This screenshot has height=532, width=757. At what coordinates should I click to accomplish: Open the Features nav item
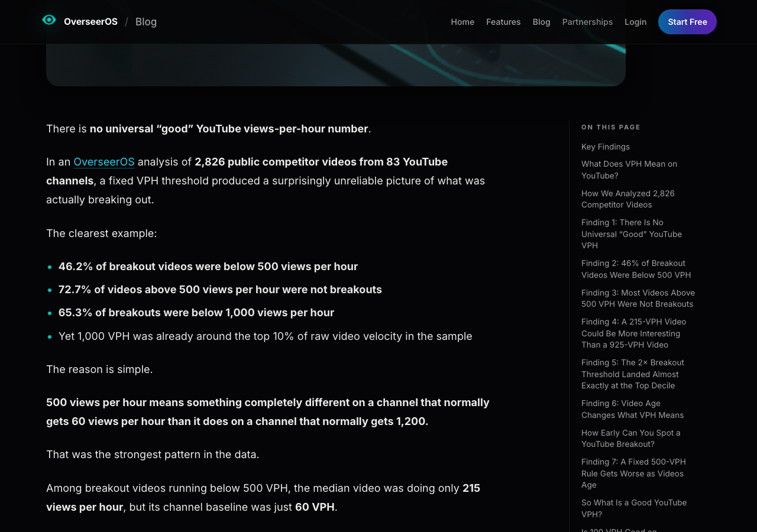coord(503,22)
